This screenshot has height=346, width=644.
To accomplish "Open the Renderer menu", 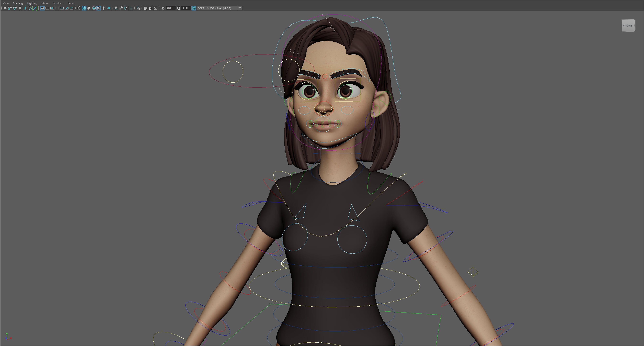I will click(58, 3).
